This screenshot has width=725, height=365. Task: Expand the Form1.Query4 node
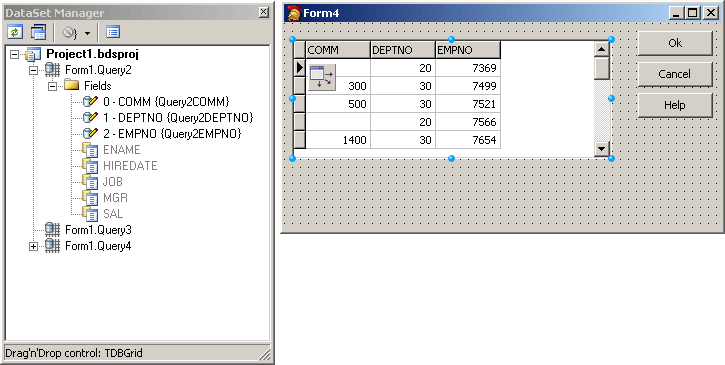coord(33,246)
